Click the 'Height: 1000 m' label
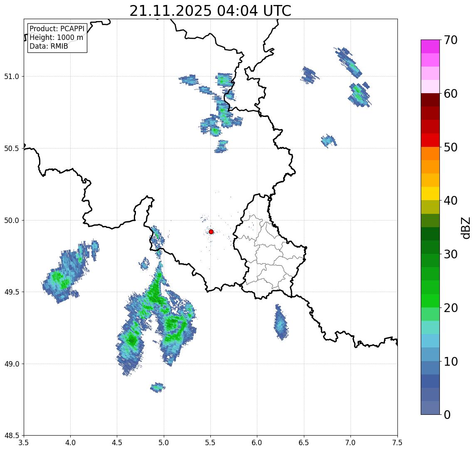476x451 pixels. 56,37
